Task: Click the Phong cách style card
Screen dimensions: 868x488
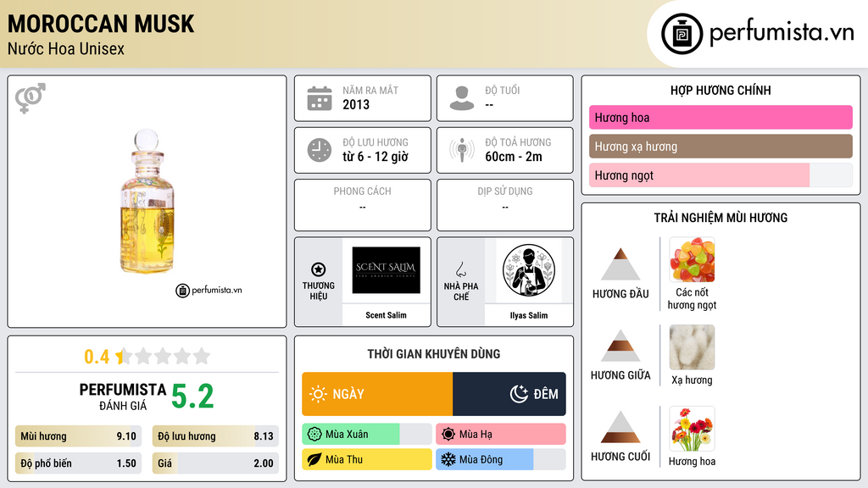Action: pos(363,205)
